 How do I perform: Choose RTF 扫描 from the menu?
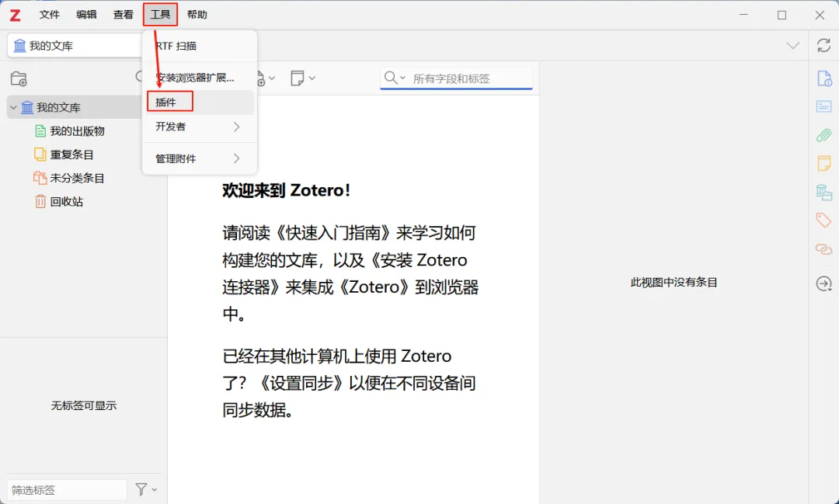click(199, 46)
